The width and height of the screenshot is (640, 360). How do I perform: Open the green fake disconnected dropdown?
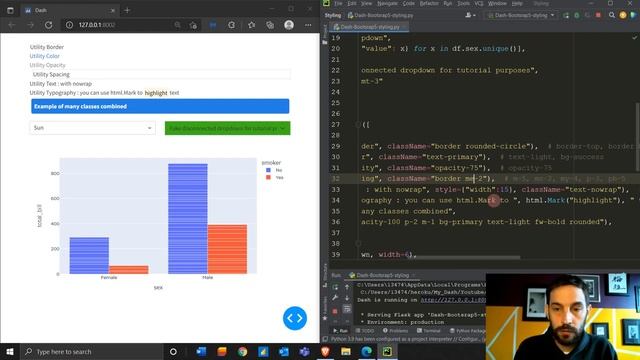[227, 128]
